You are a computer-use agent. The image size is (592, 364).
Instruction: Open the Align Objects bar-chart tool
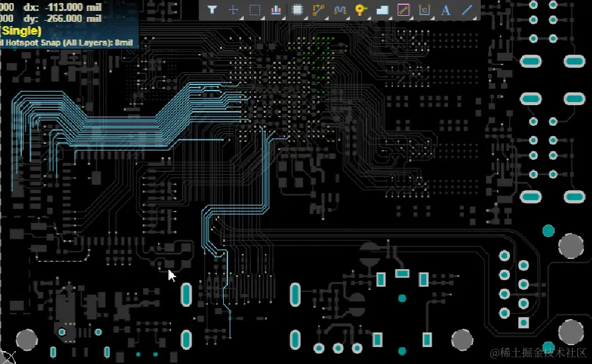276,10
